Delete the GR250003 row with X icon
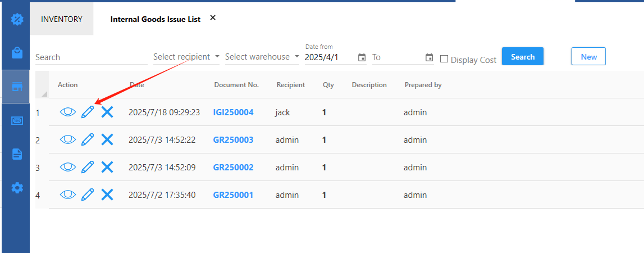The width and height of the screenshot is (644, 253). point(107,140)
